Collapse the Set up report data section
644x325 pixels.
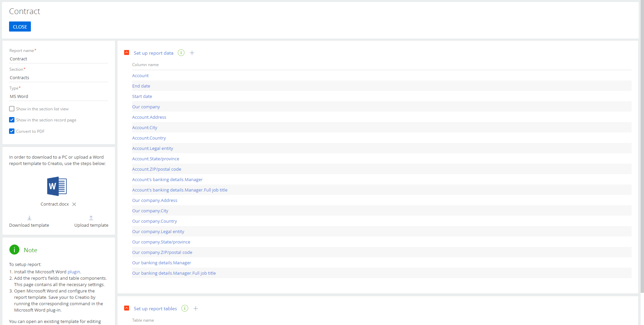pos(126,53)
